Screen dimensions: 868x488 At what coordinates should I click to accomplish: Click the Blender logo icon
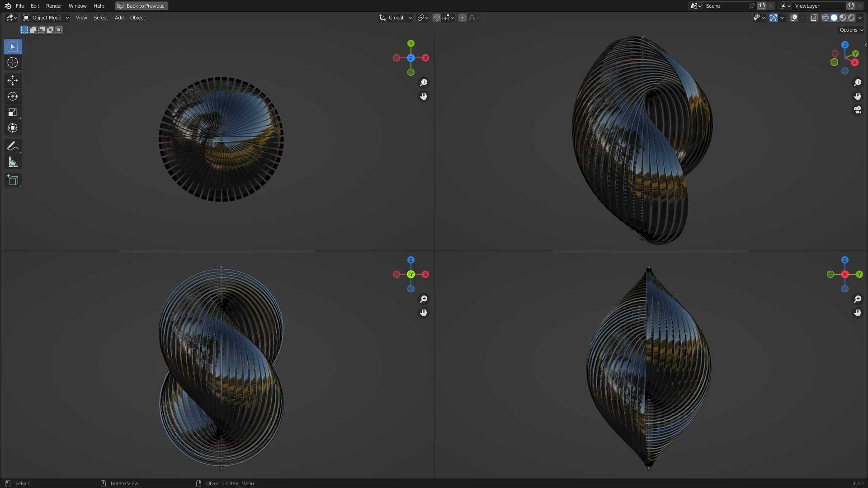(x=8, y=6)
